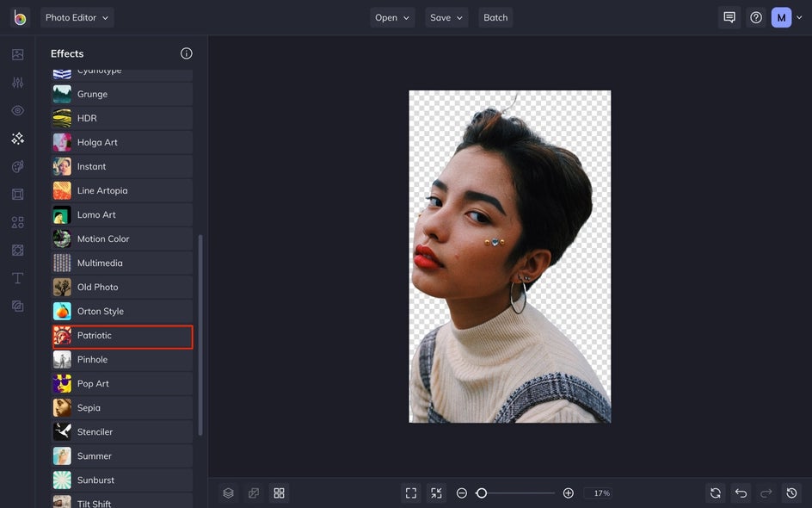Select the Effects sparkle sidebar icon
812x508 pixels.
(x=17, y=139)
